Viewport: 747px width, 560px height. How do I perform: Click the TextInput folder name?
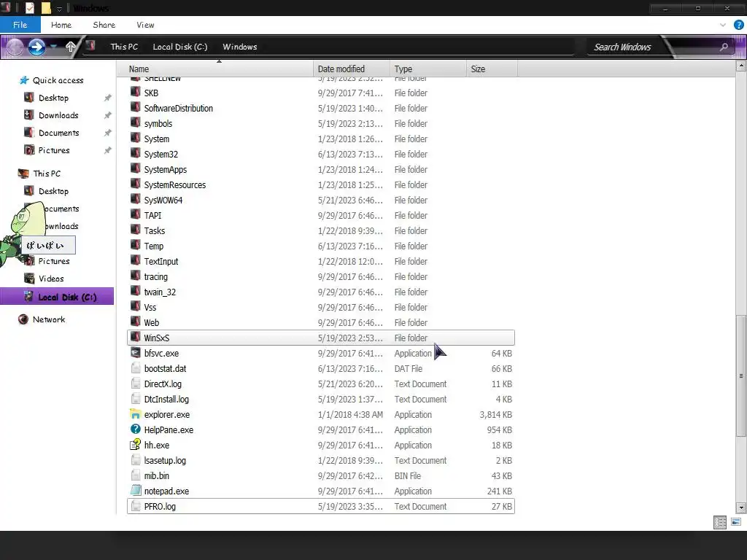pos(161,262)
